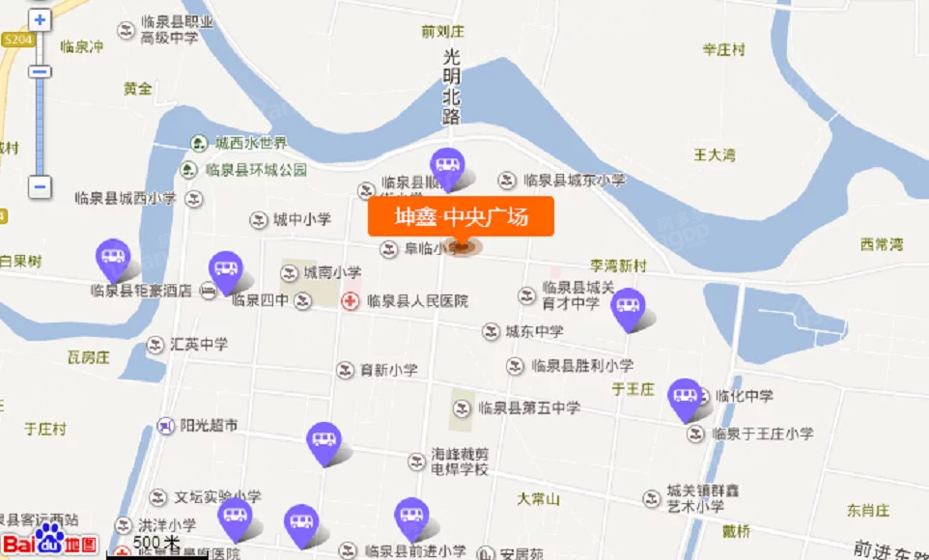Open the Baidu map logo
The image size is (929, 560).
click(x=50, y=541)
